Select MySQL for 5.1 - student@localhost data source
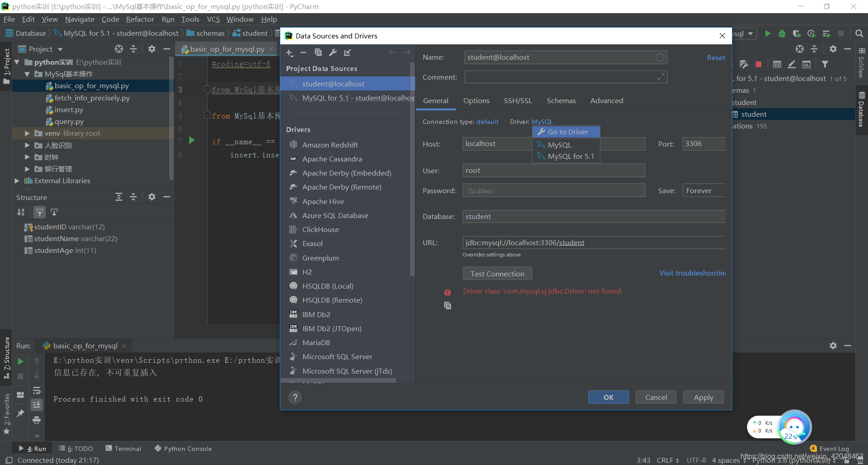The width and height of the screenshot is (868, 465). coord(348,98)
